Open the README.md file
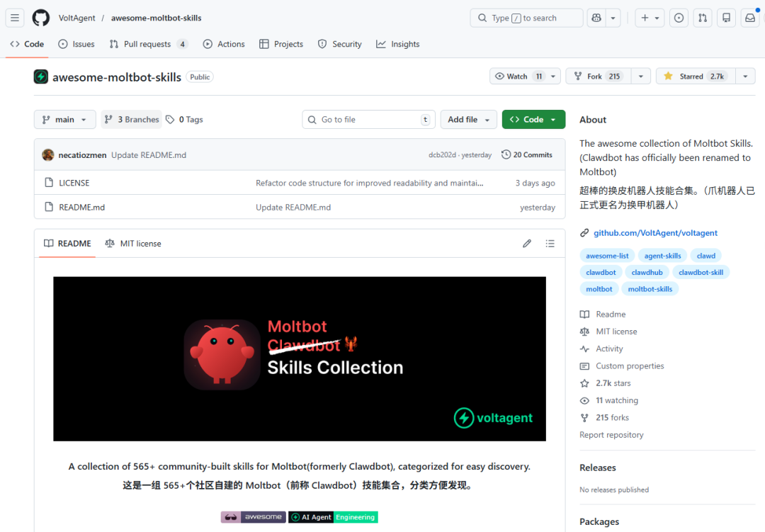The width and height of the screenshot is (765, 532). click(82, 207)
